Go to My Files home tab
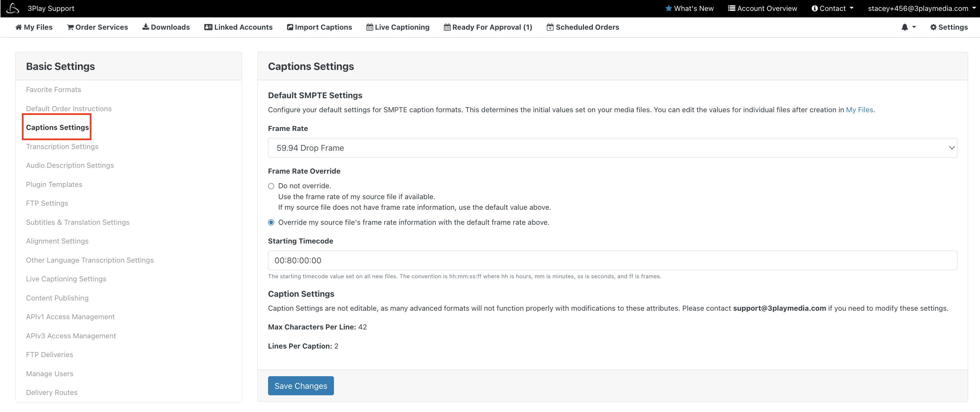 tap(34, 27)
